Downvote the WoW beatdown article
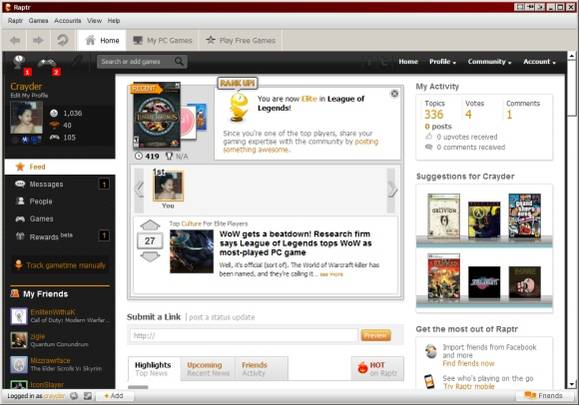The width and height of the screenshot is (579, 405). pos(150,257)
